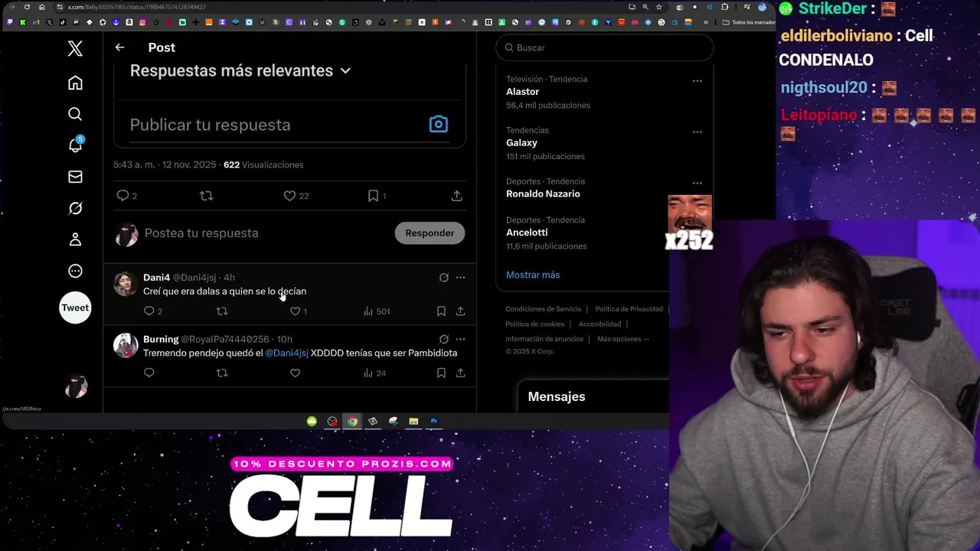Go back with the Post arrow

click(x=119, y=47)
